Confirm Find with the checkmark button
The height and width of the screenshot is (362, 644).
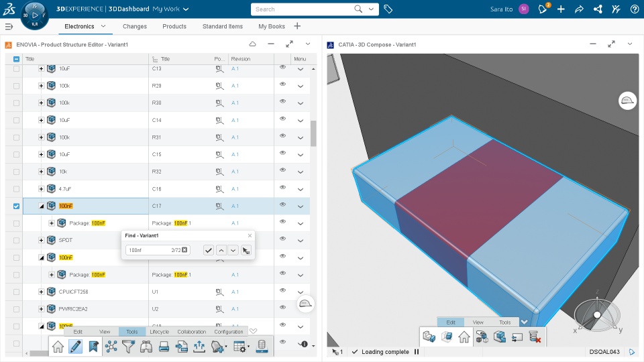209,250
